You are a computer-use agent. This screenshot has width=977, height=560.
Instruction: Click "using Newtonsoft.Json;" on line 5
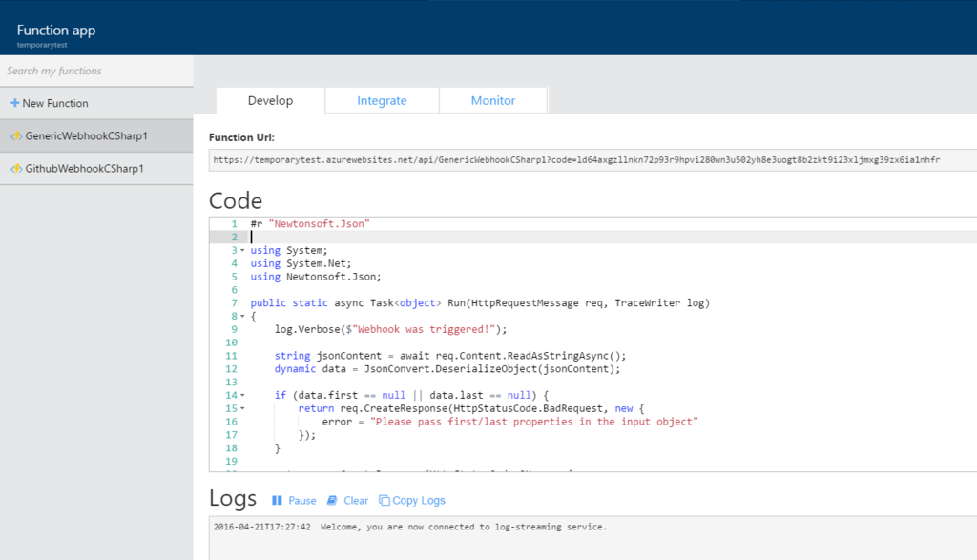316,277
